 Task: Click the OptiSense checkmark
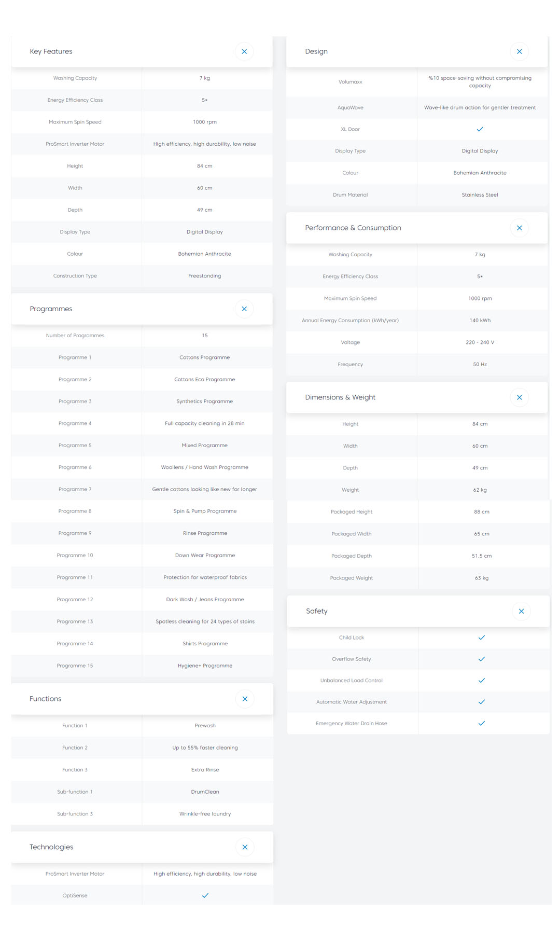pyautogui.click(x=205, y=895)
